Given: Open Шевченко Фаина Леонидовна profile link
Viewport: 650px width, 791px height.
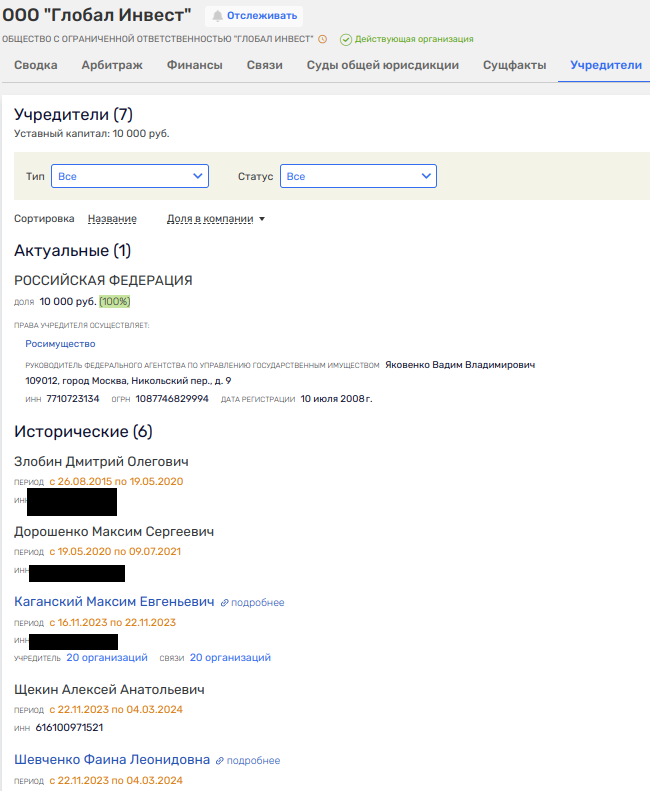Looking at the screenshot, I should (x=112, y=760).
